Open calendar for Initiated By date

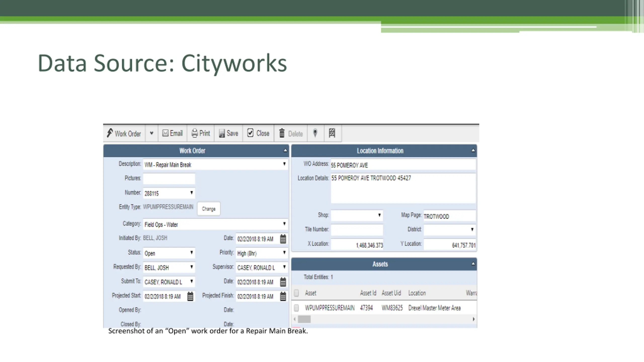pyautogui.click(x=283, y=239)
